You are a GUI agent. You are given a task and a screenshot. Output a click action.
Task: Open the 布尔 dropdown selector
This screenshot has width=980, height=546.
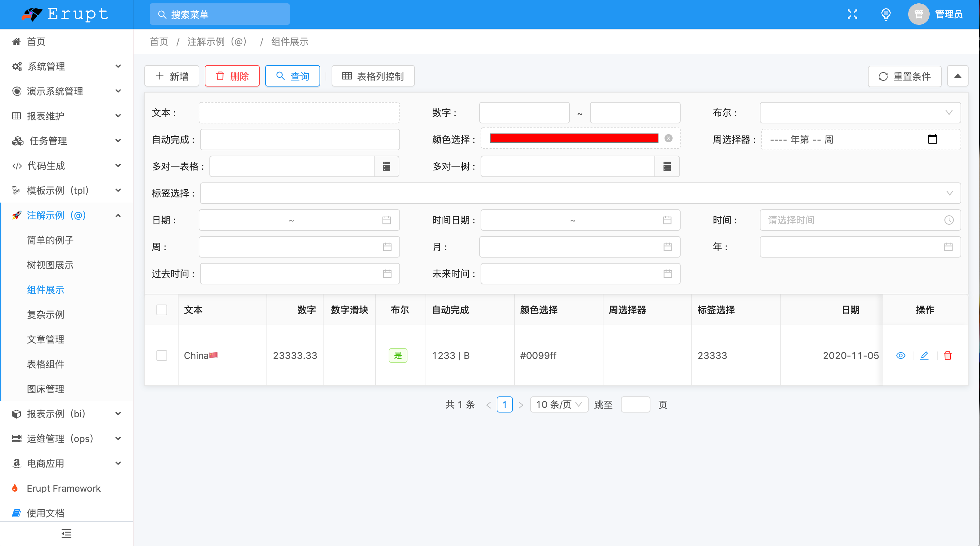click(860, 113)
